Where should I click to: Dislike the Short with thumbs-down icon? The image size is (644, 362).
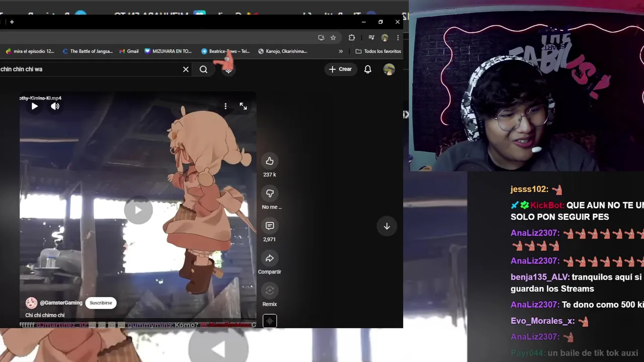click(270, 194)
